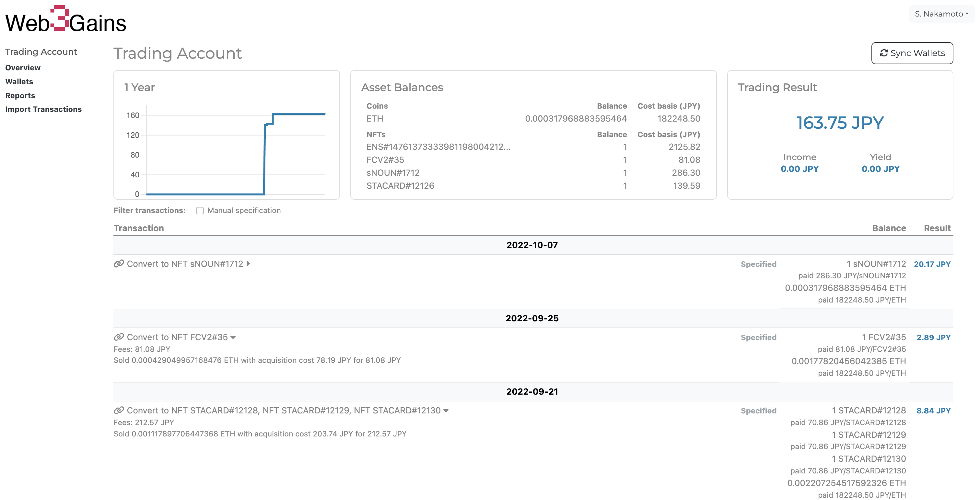Click the blue line in the 1 Year chart
Screen dimensions: 980x500
click(x=299, y=114)
